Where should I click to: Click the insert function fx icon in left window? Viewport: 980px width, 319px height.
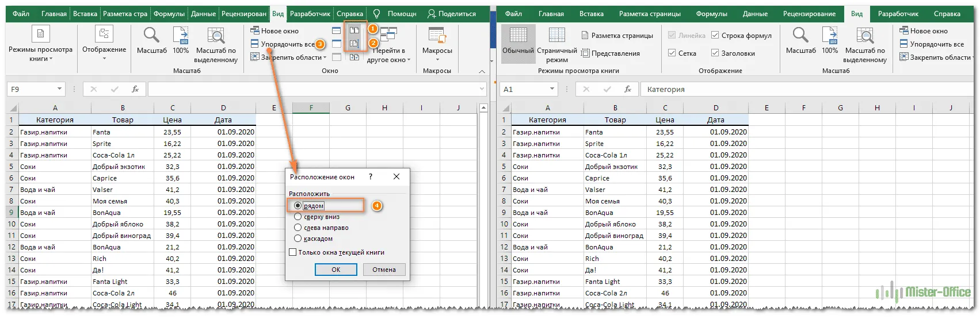135,89
